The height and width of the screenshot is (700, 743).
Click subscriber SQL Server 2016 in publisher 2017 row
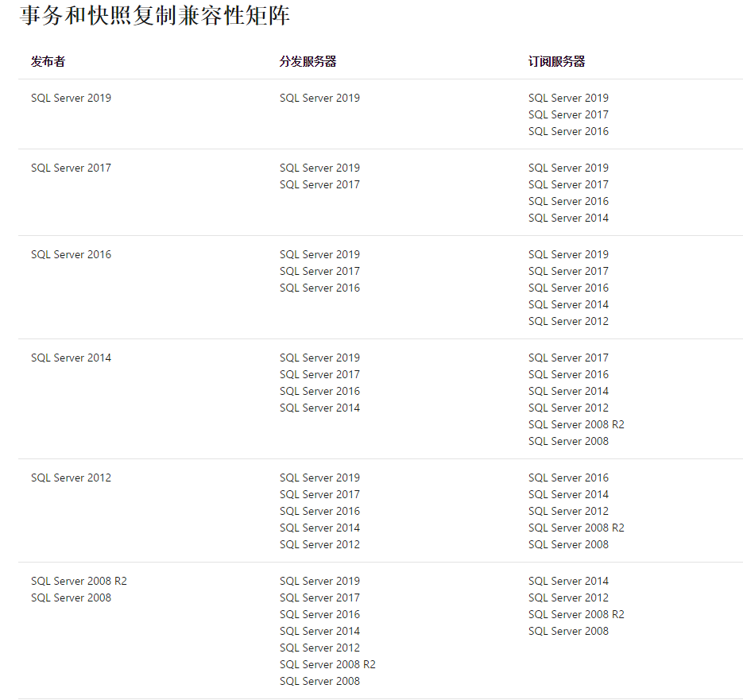(x=569, y=202)
